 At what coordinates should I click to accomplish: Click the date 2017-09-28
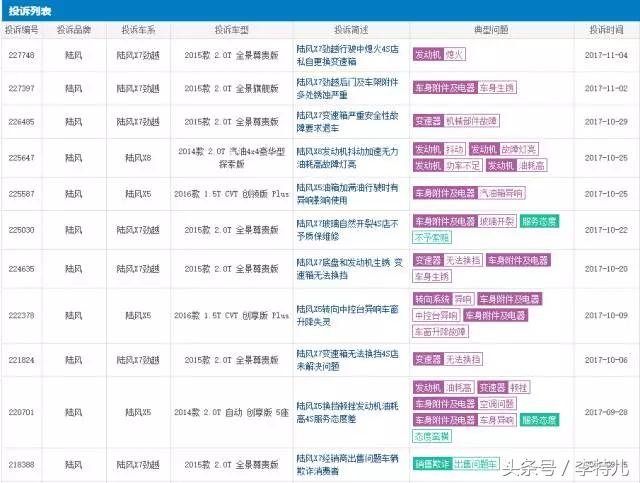click(x=606, y=412)
